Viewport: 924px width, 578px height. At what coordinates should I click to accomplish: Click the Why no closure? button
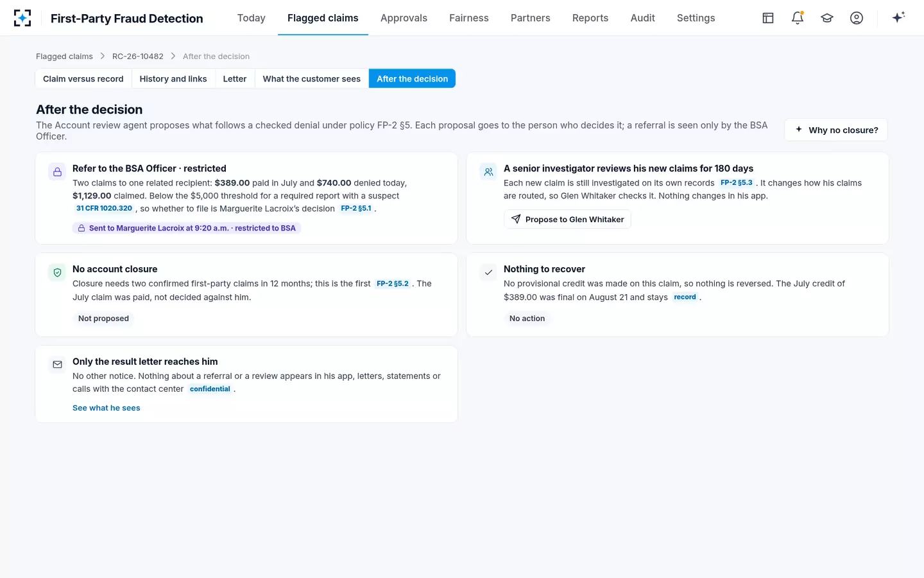coord(836,130)
